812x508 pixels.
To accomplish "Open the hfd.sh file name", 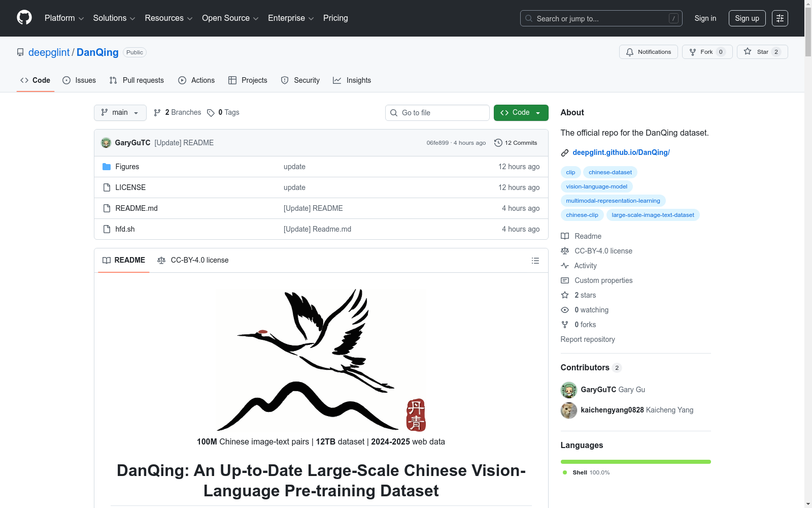I will (x=125, y=229).
